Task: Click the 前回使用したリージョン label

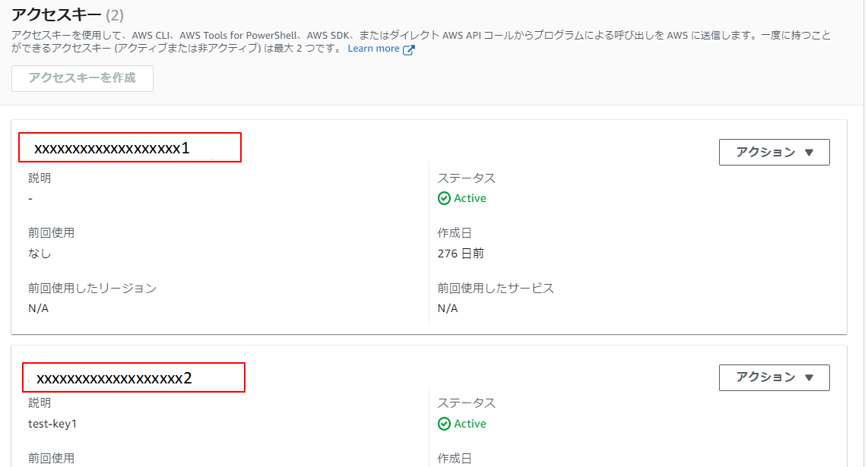Action: tap(92, 289)
